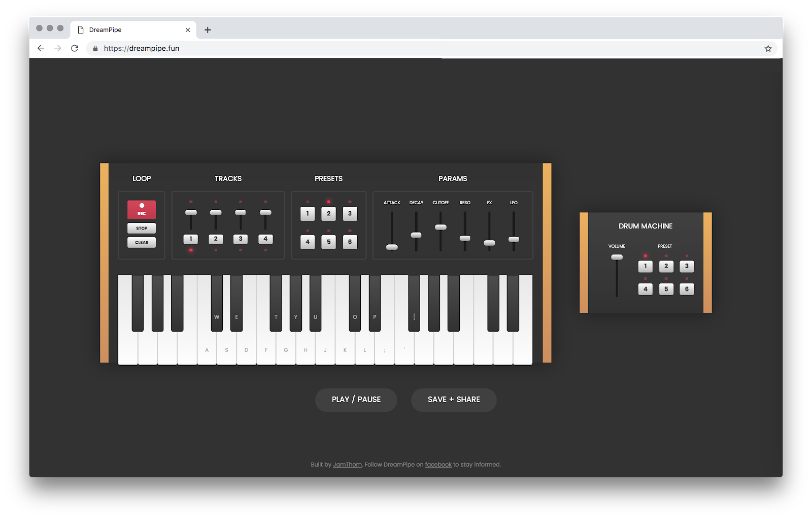Viewport: 812px width, 519px height.
Task: Enable track 1 in the Tracks section
Action: pos(190,239)
